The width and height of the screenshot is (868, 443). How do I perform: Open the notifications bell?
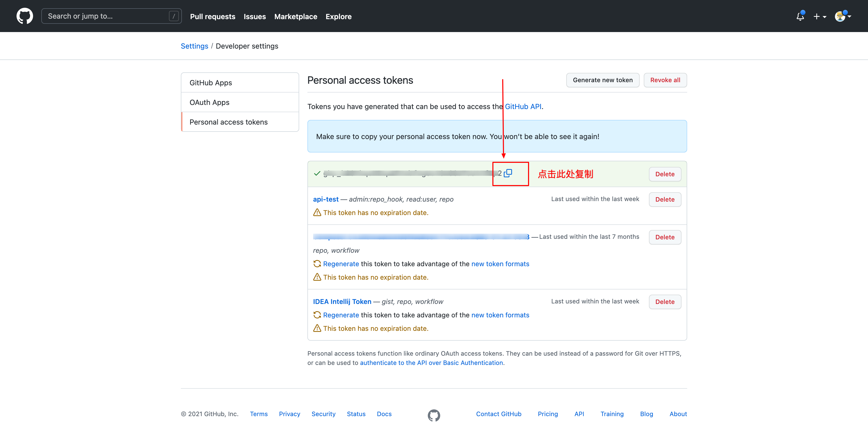(800, 16)
